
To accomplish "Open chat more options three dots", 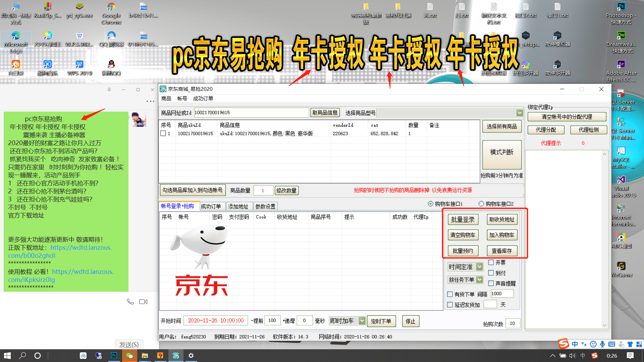I will point(150,101).
